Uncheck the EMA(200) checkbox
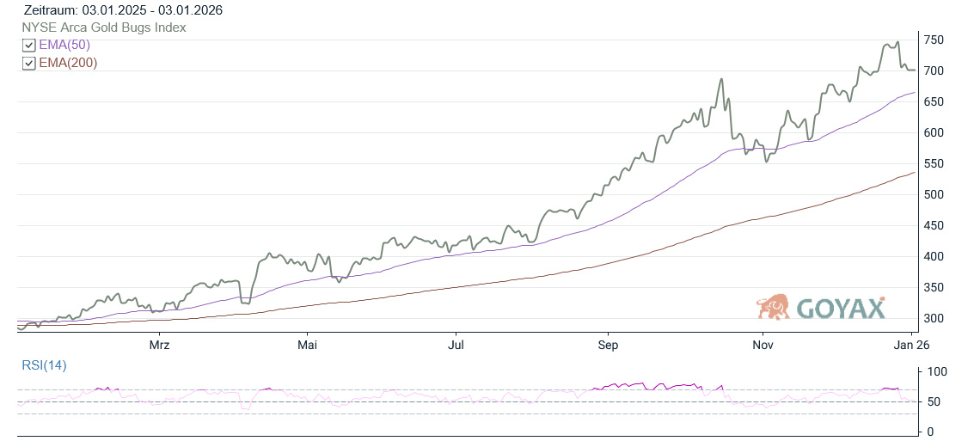The height and width of the screenshot is (441, 980). 28,63
